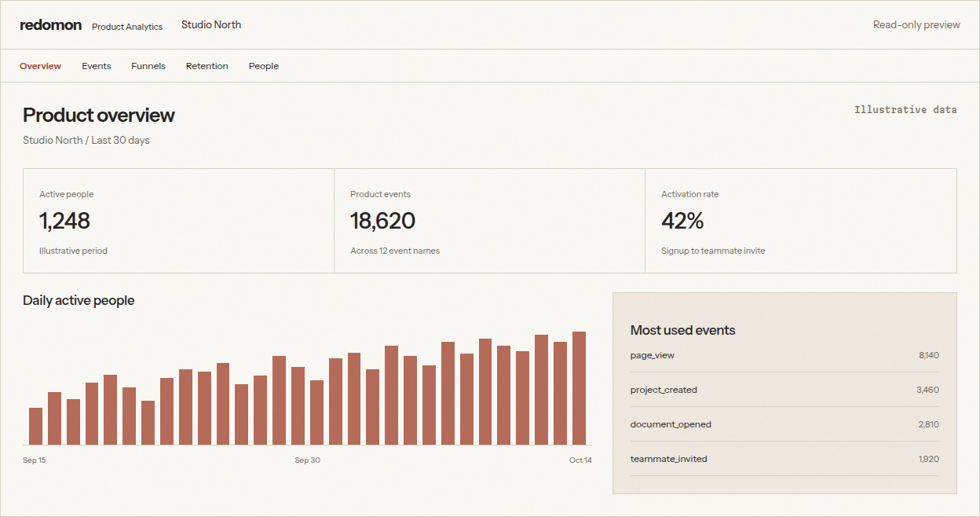Click the 2,810 count value
The width and height of the screenshot is (980, 517).
[x=928, y=425]
